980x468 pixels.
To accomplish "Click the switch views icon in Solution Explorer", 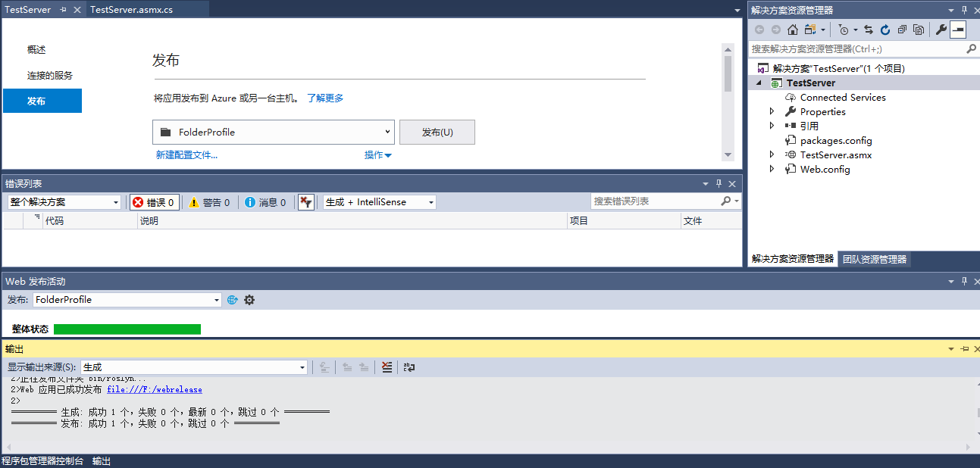I will click(810, 30).
